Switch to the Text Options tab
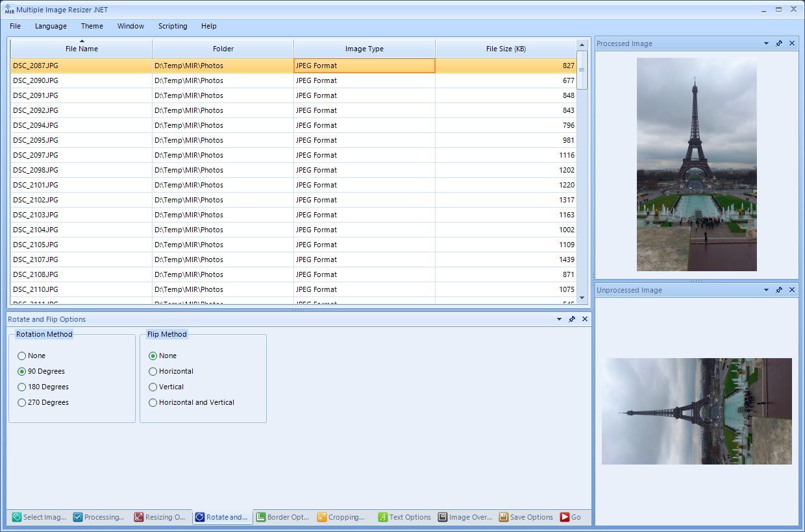The width and height of the screenshot is (805, 532). coord(385,517)
